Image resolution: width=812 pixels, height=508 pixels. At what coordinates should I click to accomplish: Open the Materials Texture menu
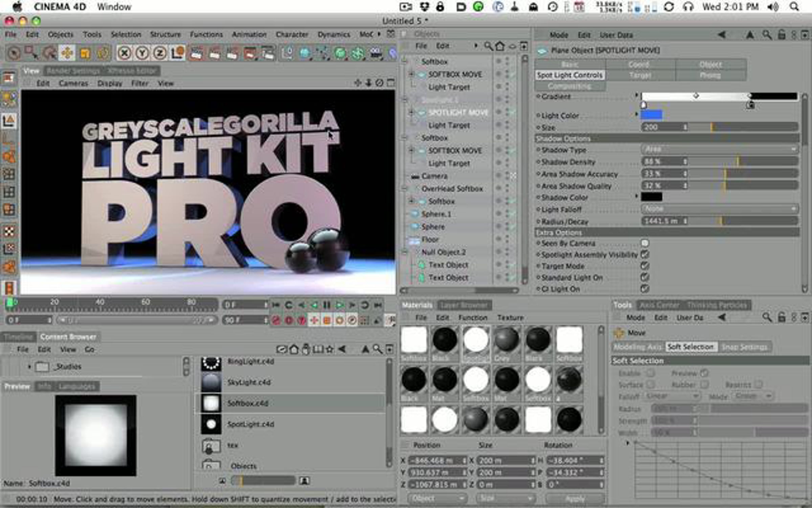[x=511, y=318]
